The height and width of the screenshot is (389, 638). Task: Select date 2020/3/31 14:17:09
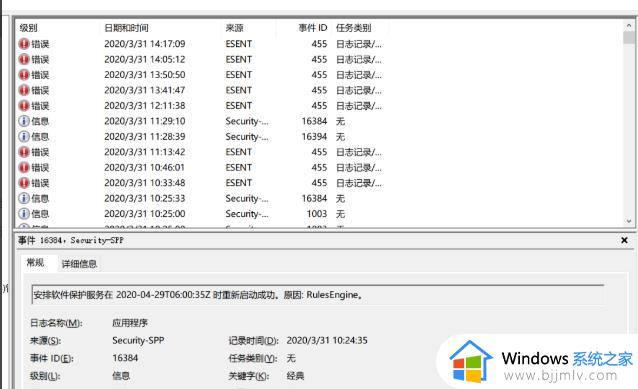tap(144, 44)
